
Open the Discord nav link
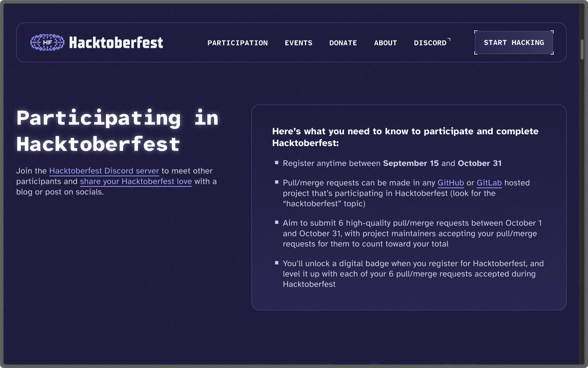tap(430, 43)
